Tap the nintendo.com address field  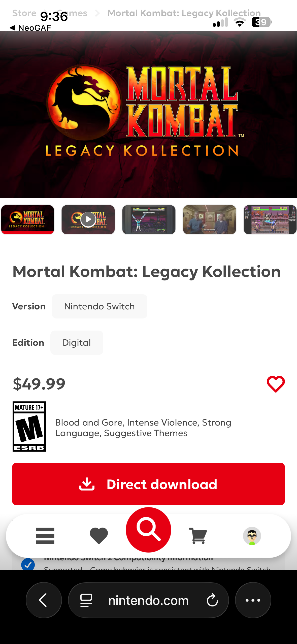coord(148,600)
